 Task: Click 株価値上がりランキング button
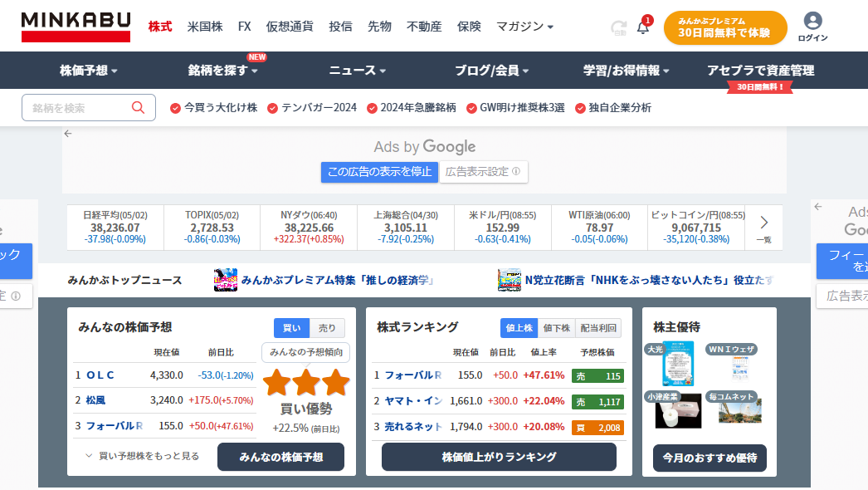pyautogui.click(x=499, y=457)
